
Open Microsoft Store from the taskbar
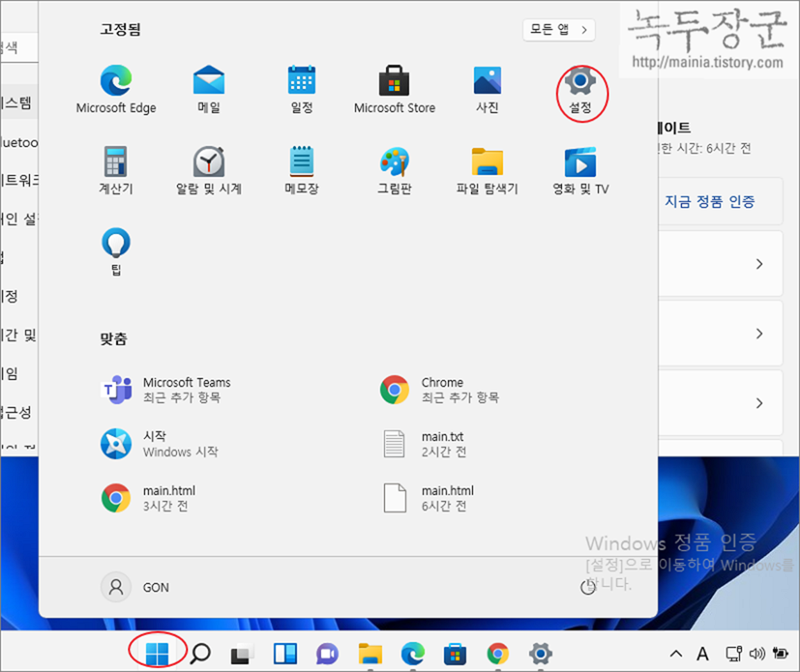[455, 653]
